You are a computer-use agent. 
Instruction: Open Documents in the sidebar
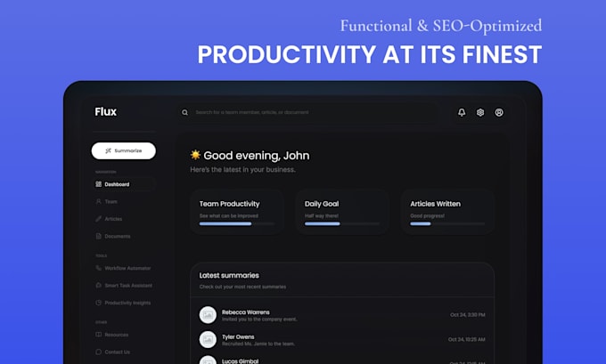[x=118, y=236]
